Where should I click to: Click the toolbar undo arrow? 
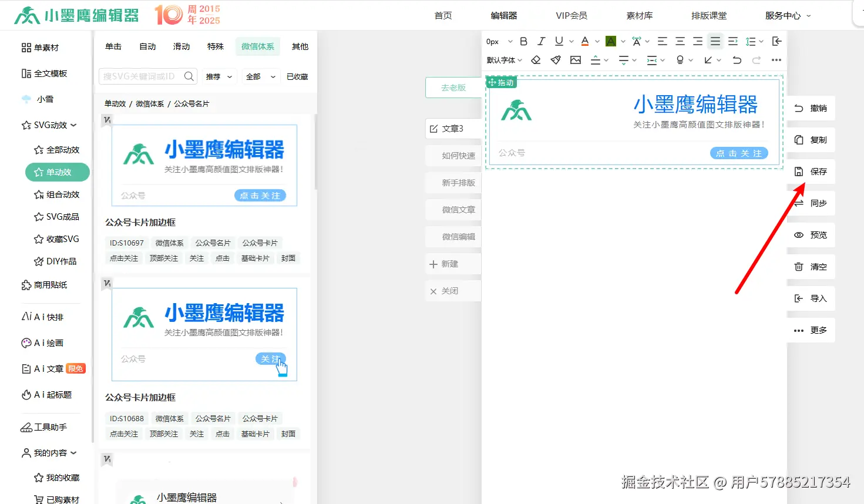click(737, 60)
